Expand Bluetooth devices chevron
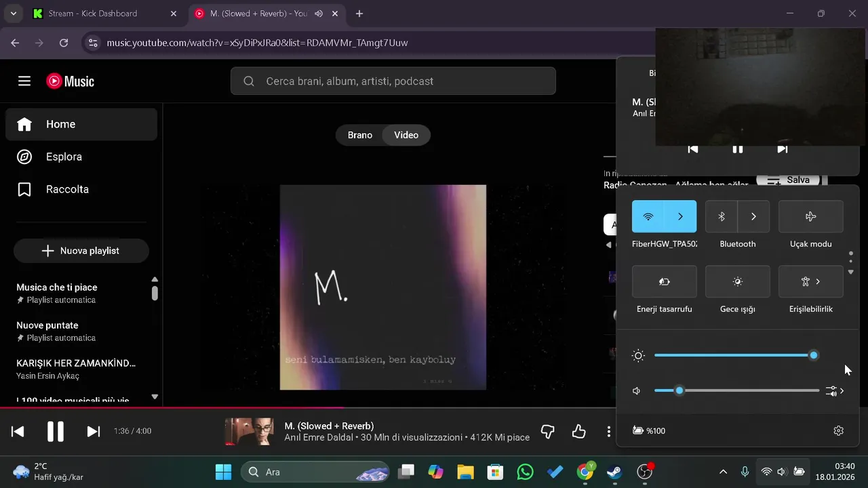The height and width of the screenshot is (488, 868). (x=753, y=217)
